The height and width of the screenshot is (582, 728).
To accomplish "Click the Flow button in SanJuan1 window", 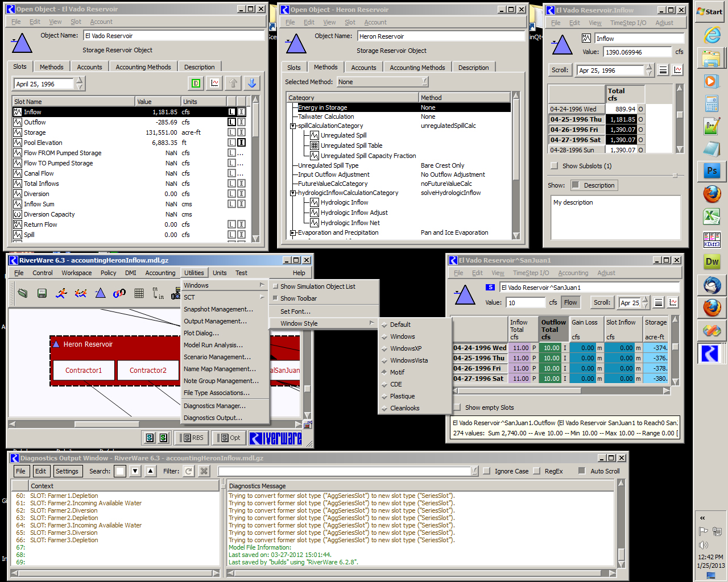I will 570,302.
